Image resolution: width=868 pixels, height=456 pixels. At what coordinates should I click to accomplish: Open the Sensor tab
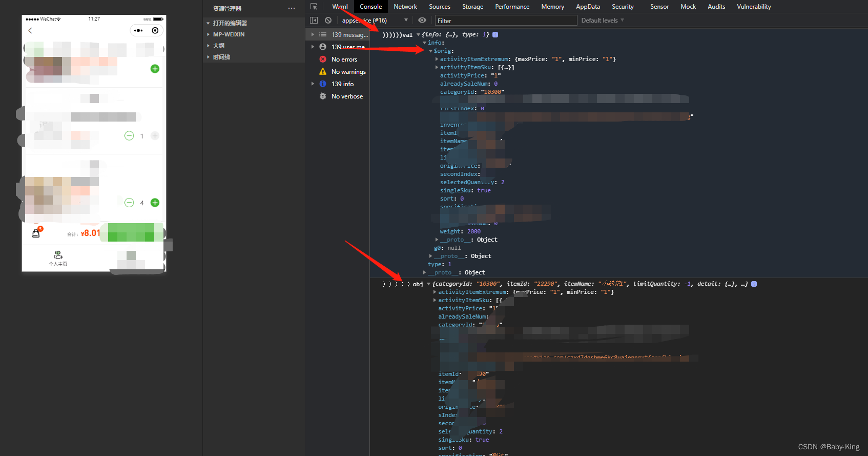click(659, 7)
